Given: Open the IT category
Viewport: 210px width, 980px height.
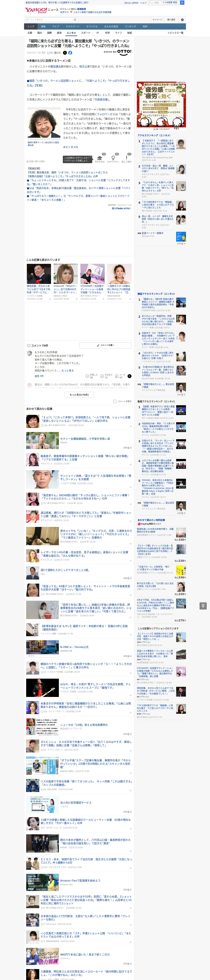Looking at the screenshot, I should pos(98,33).
